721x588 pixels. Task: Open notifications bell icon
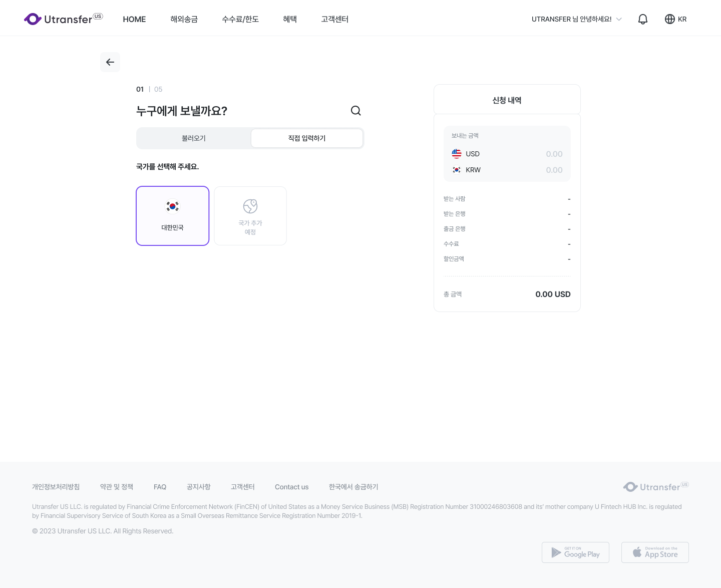pos(643,19)
